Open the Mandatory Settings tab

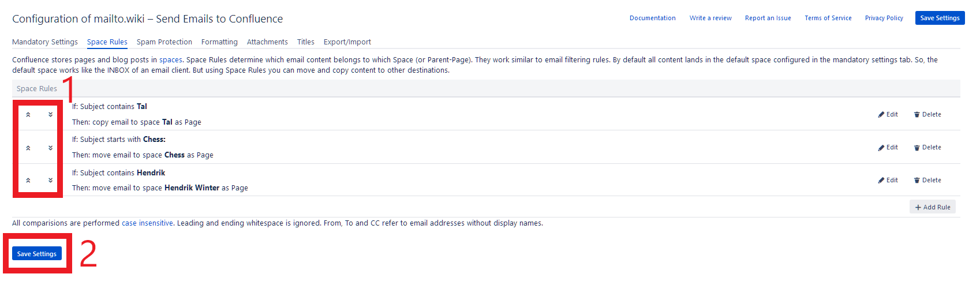[45, 42]
